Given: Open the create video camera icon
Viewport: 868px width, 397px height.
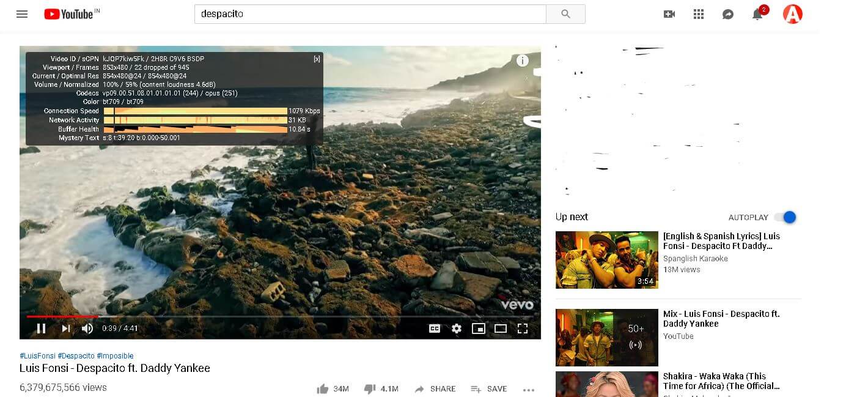Looking at the screenshot, I should coord(669,14).
